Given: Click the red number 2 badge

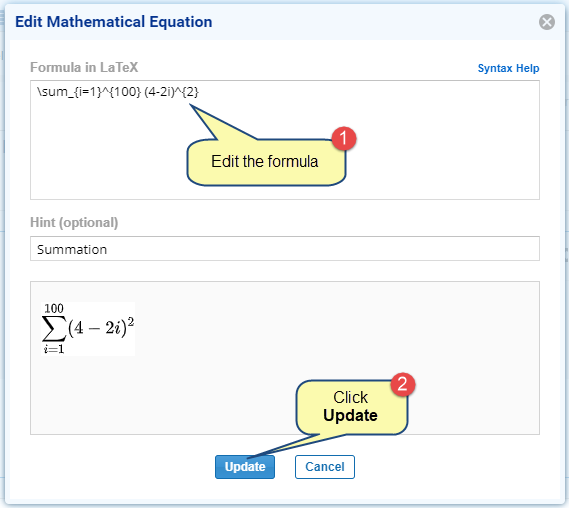Looking at the screenshot, I should [403, 384].
